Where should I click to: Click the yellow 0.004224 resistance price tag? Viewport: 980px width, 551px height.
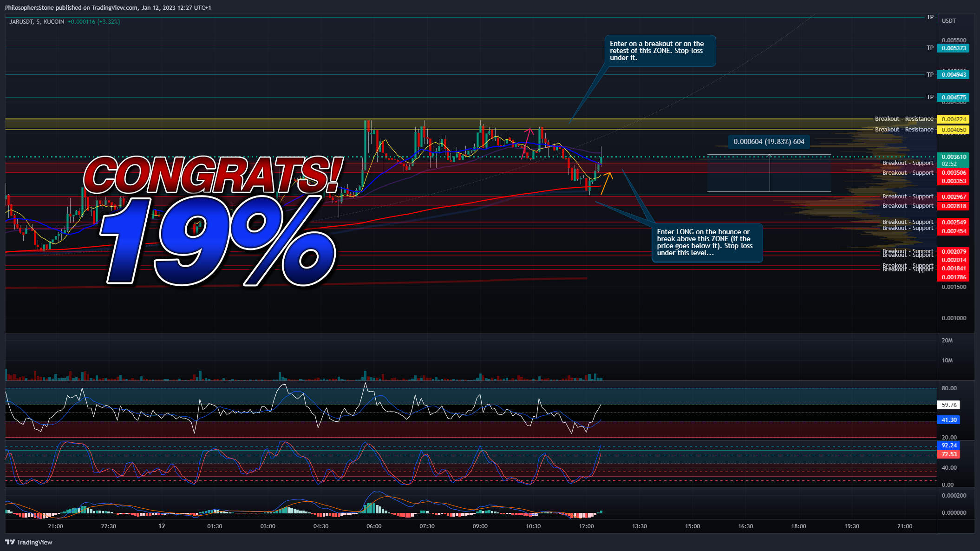953,119
